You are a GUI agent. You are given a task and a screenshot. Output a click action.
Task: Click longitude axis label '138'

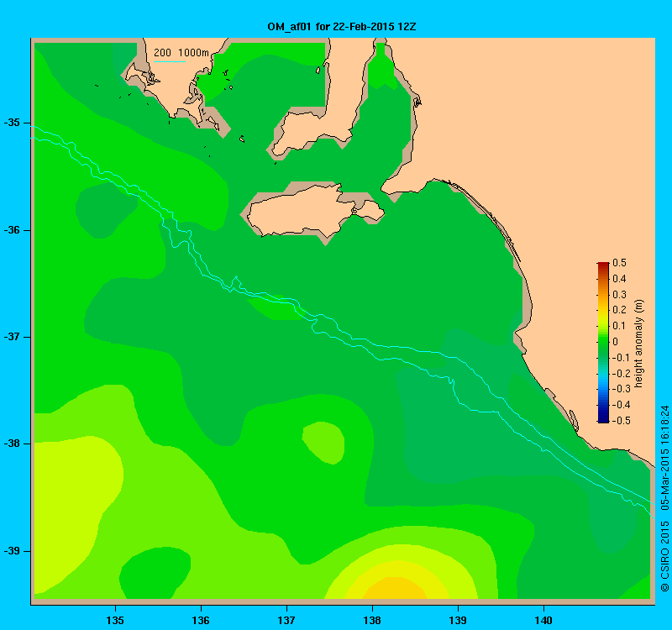point(372,620)
